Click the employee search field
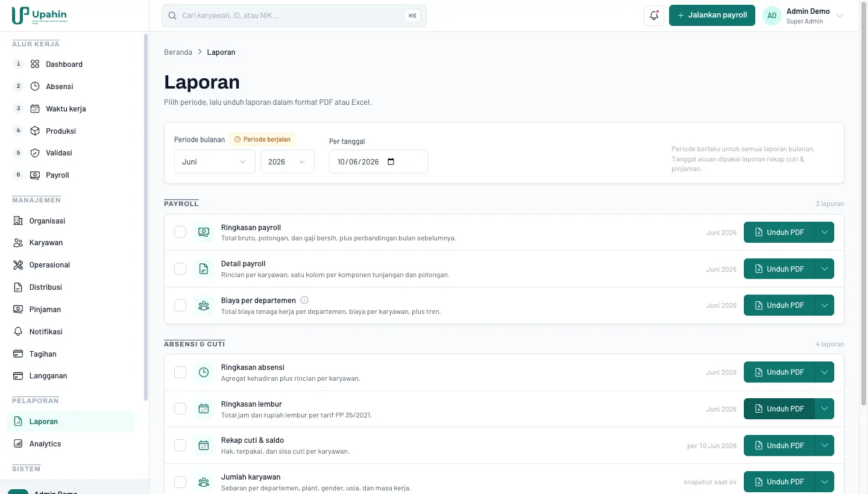 [x=294, y=16]
